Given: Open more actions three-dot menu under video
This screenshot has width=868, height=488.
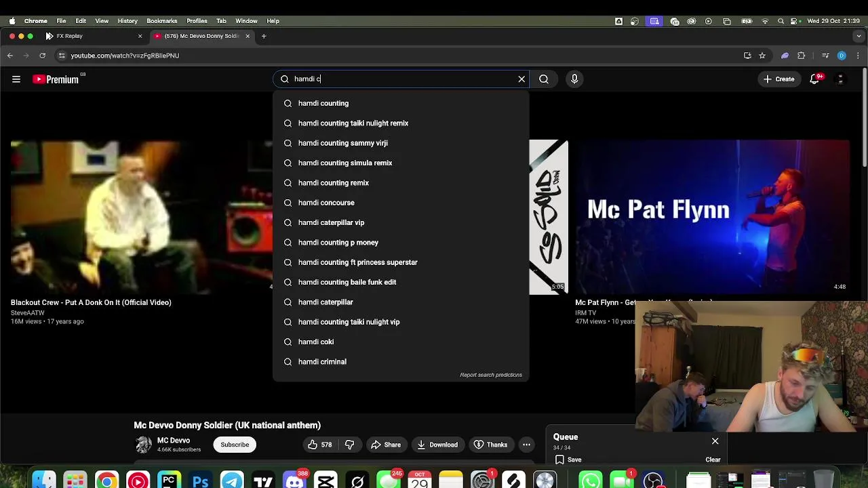Looking at the screenshot, I should [526, 445].
